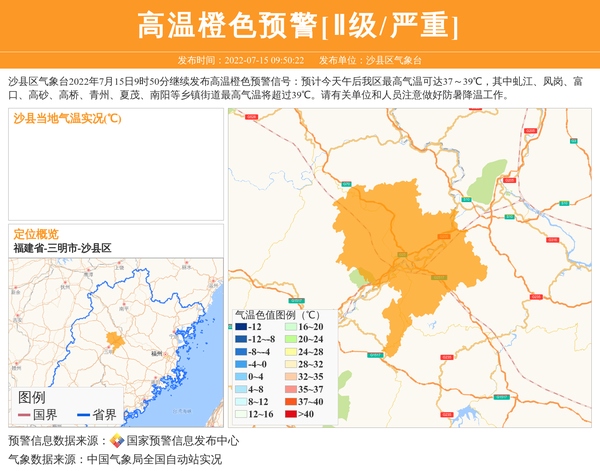Screen dimensions: 600x471
Task: Click the 气温色值图例 legend title
Action: 277,313
